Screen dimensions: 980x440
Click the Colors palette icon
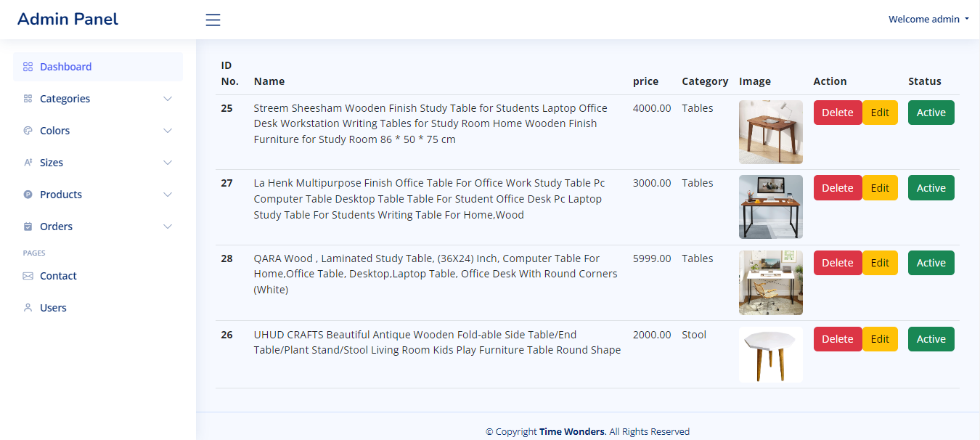tap(28, 131)
